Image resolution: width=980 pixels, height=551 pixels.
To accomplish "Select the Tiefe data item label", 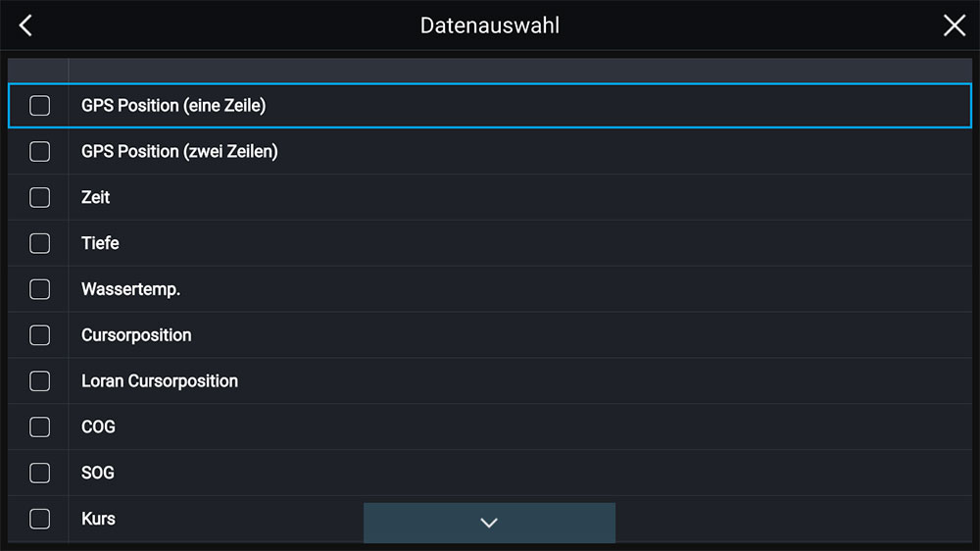I will pos(100,243).
